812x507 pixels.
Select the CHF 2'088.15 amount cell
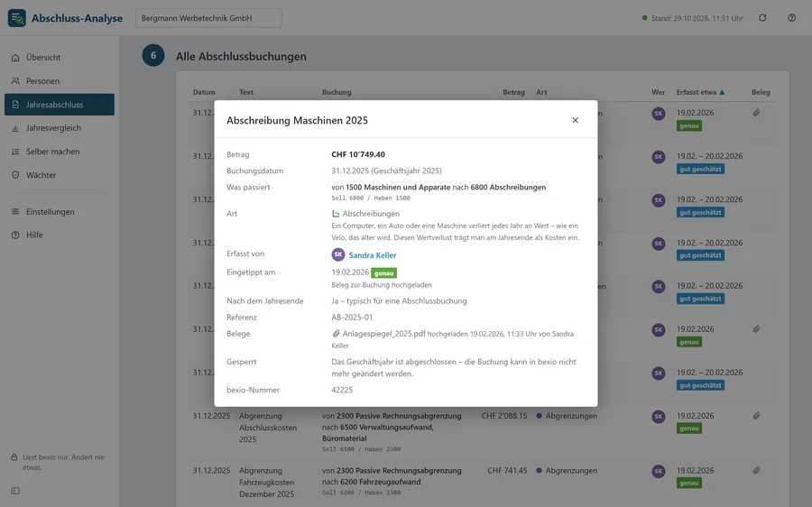pyautogui.click(x=503, y=416)
